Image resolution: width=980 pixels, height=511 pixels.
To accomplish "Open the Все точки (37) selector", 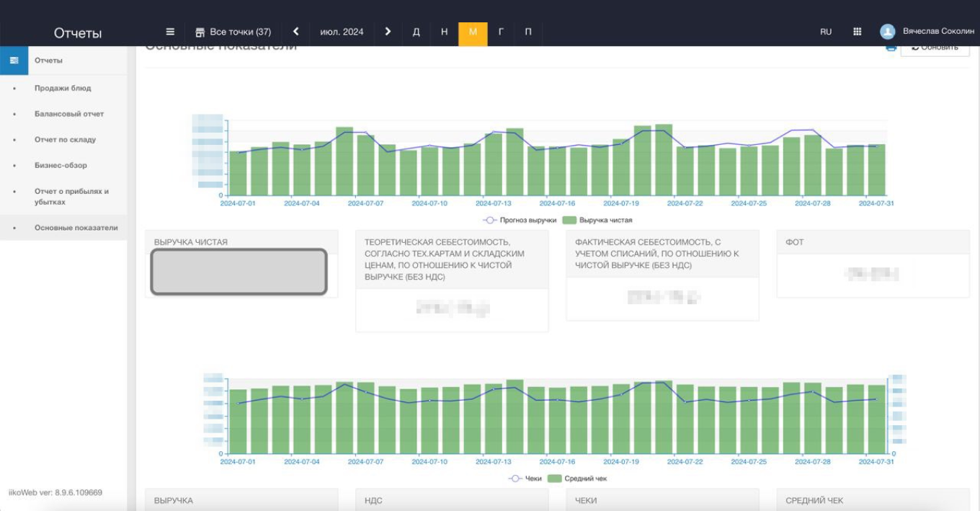I will coord(240,32).
